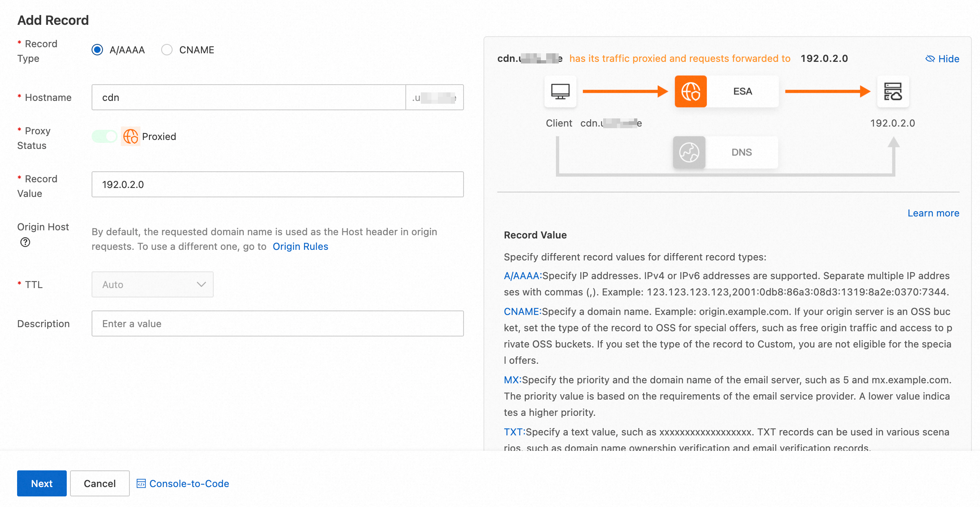Click the Origin Host help question icon
The image size is (980, 507).
[x=25, y=243]
